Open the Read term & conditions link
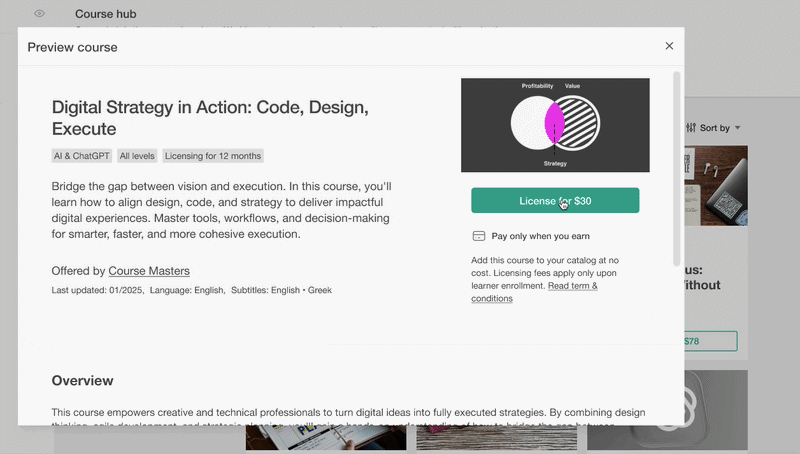The image size is (800, 454). pos(534,292)
